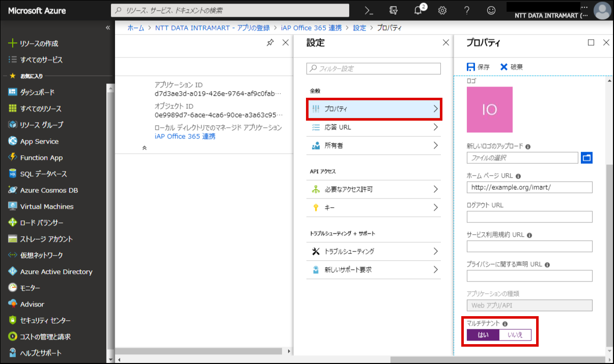Viewport: 614px width, 364px height.
Task: Close the application overview blade
Action: tap(286, 43)
